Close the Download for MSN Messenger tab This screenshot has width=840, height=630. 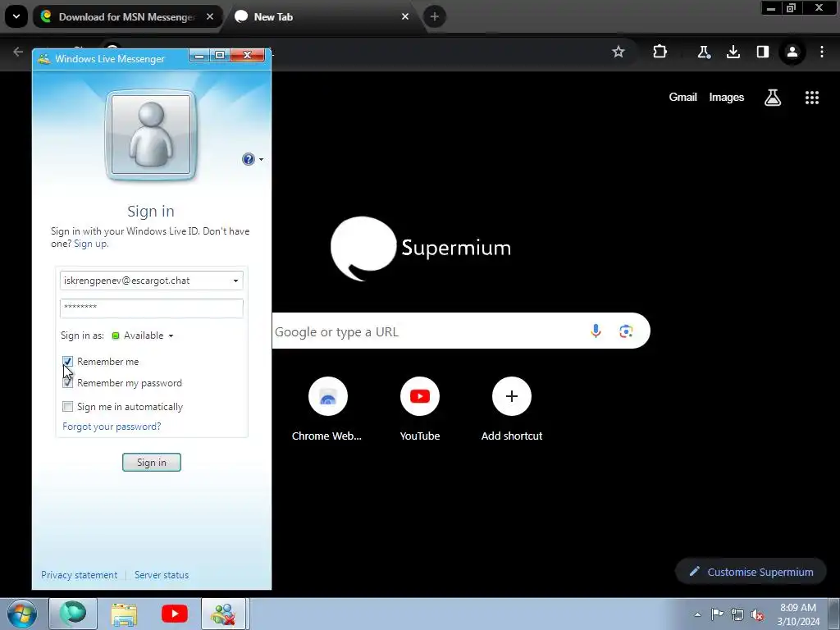pyautogui.click(x=210, y=16)
